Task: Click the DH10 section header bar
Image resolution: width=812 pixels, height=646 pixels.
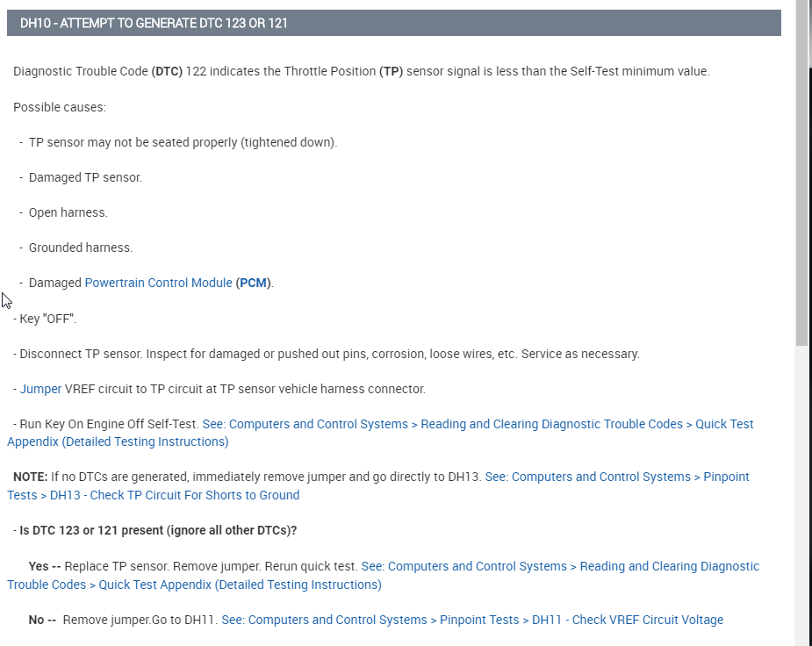Action: pyautogui.click(x=393, y=23)
